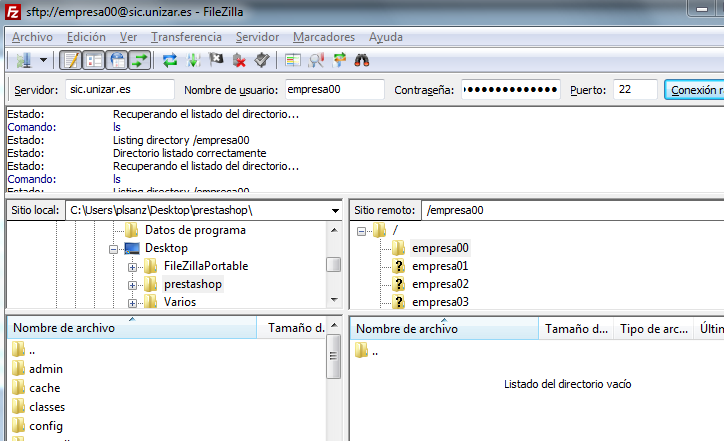Toggle the local directory tree view
Viewport: 724px width, 441px height.
click(94, 60)
